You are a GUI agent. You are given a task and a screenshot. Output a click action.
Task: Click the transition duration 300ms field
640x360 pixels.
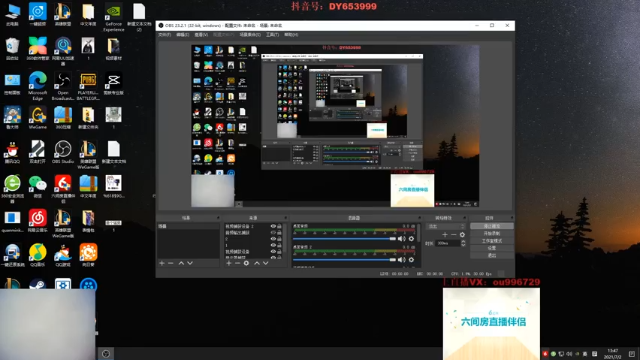point(448,243)
